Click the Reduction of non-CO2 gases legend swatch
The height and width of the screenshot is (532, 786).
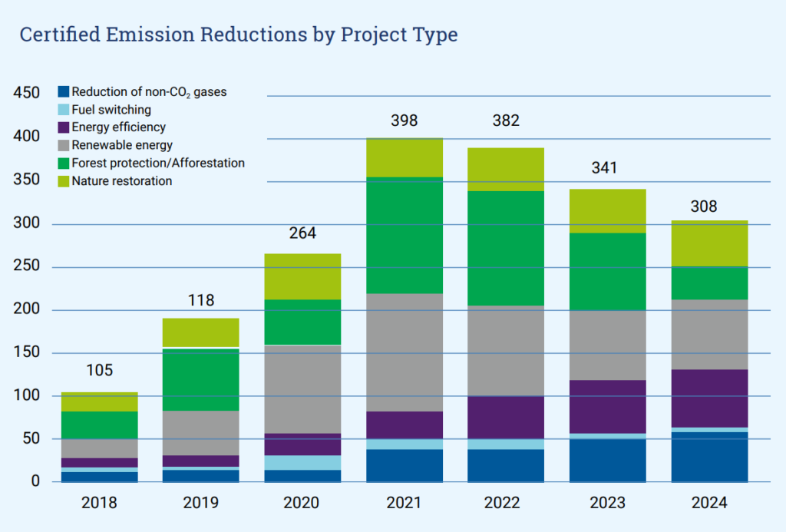point(64,92)
